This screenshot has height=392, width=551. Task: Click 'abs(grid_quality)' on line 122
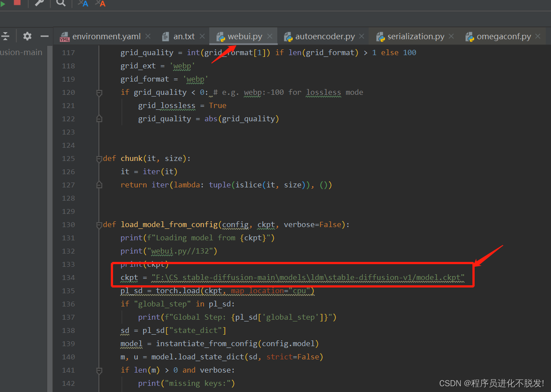point(242,119)
